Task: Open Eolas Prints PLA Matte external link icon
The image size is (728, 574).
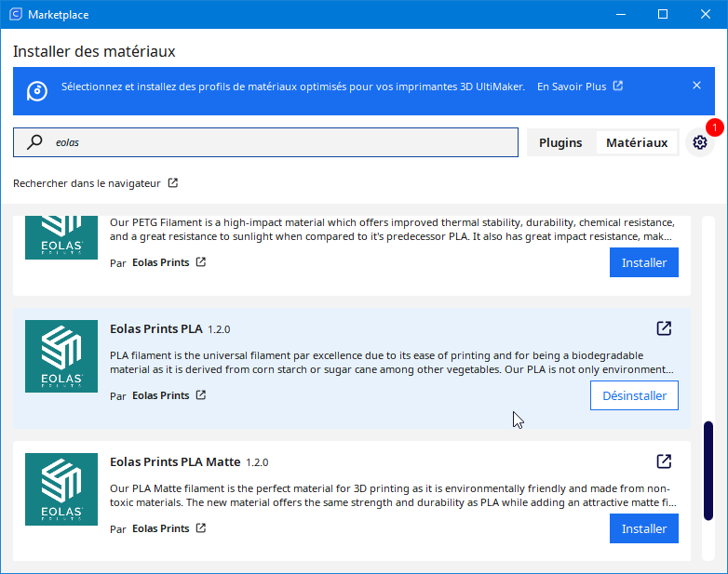Action: 664,461
